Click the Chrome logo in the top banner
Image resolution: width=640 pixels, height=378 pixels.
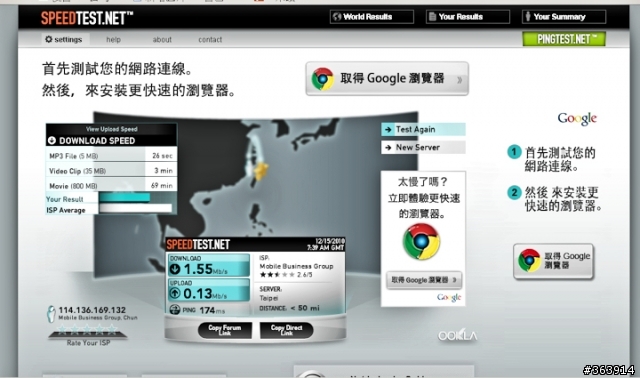[x=323, y=78]
